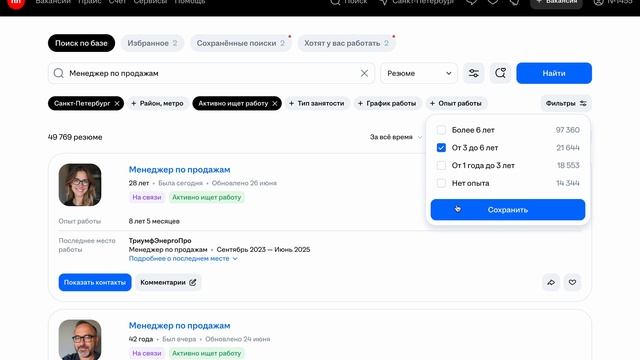This screenshot has width=640, height=360.
Task: Add a График работы filter
Action: coord(387,104)
